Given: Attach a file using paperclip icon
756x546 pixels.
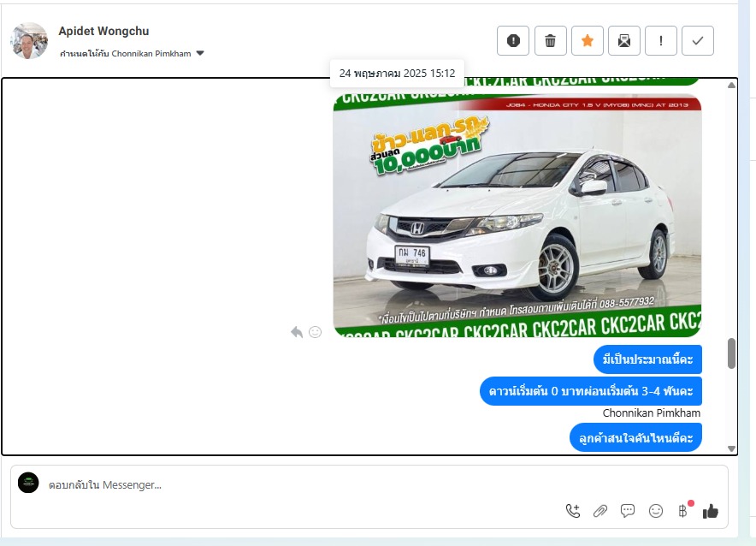Looking at the screenshot, I should [600, 511].
